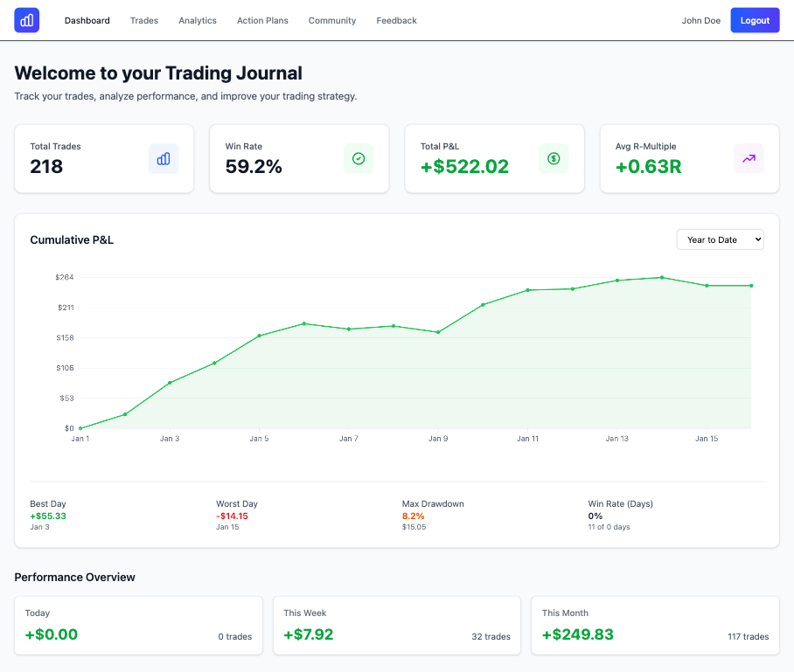Select the This Week performance card
Screen dimensions: 794x672
396,625
